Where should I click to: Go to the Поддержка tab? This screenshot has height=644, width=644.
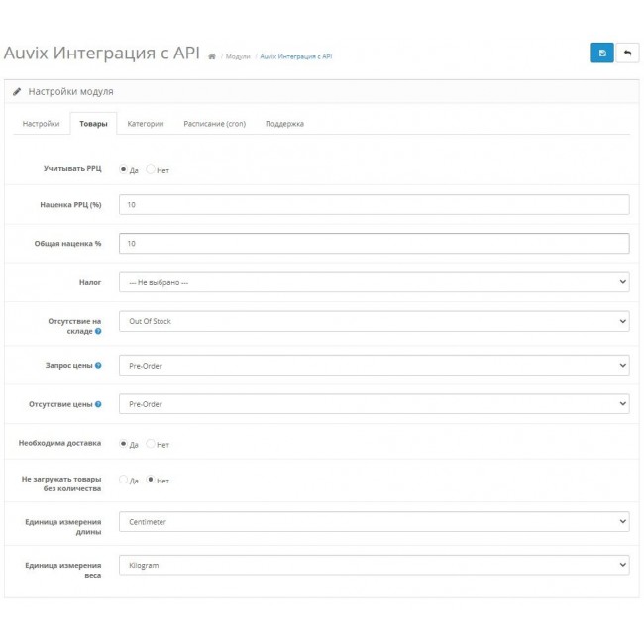click(284, 124)
